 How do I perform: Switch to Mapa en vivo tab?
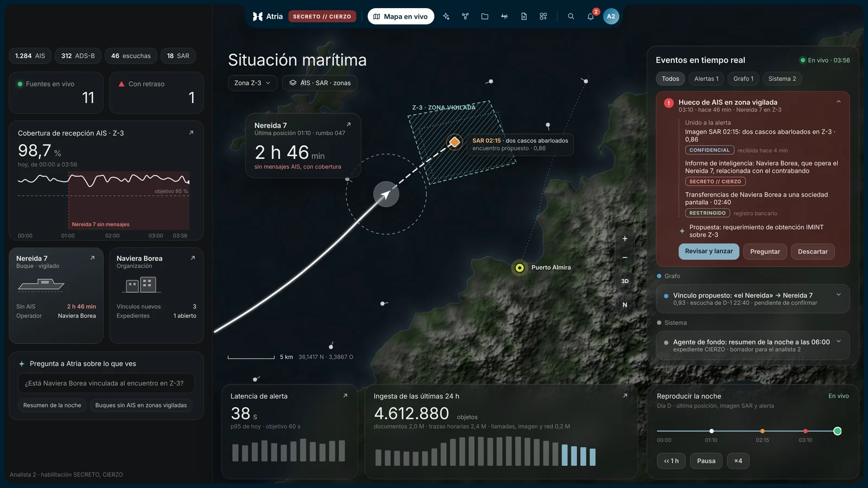401,16
